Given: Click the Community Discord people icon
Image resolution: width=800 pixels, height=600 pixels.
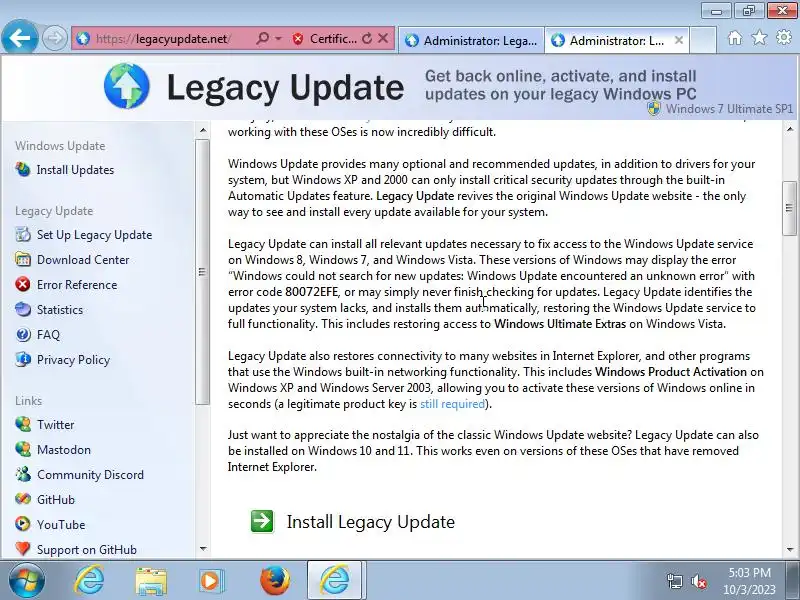Looking at the screenshot, I should 23,474.
